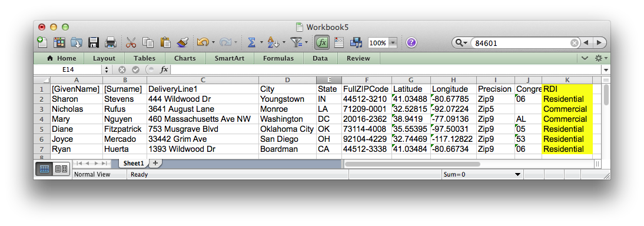Screen dimensions: 644x226
Task: Cancel formula entry with the X button
Action: click(122, 70)
